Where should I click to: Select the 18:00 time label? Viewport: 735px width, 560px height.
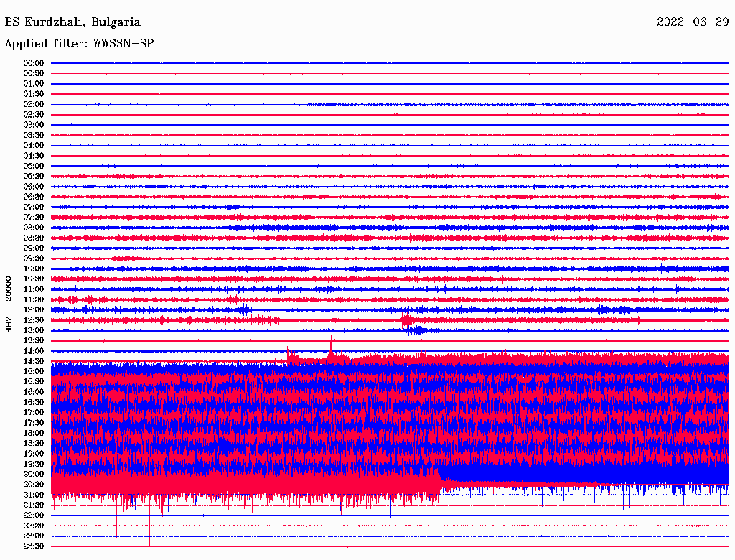click(x=34, y=433)
